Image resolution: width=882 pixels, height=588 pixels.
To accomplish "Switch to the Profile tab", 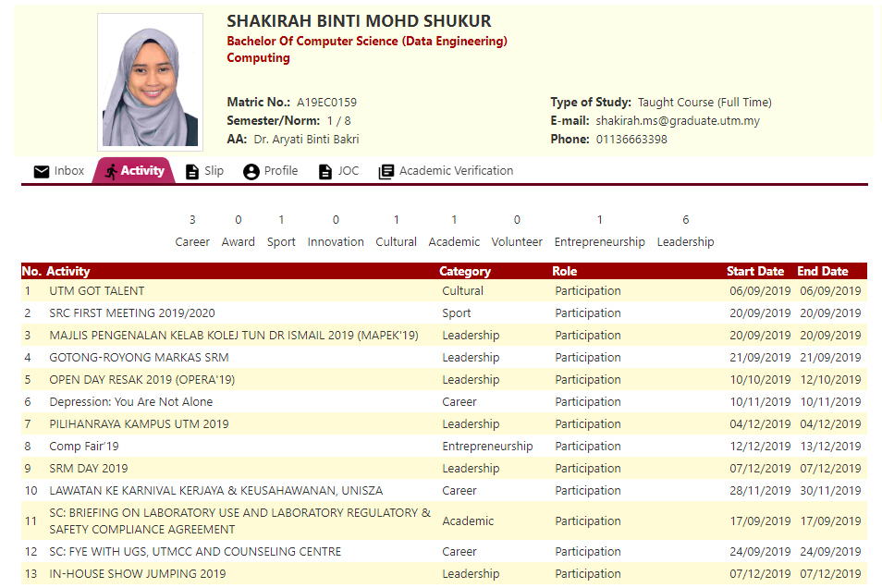I will click(280, 171).
